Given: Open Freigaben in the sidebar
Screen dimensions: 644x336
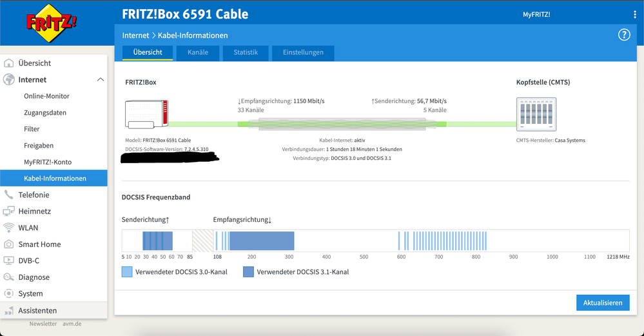Looking at the screenshot, I should 39,145.
